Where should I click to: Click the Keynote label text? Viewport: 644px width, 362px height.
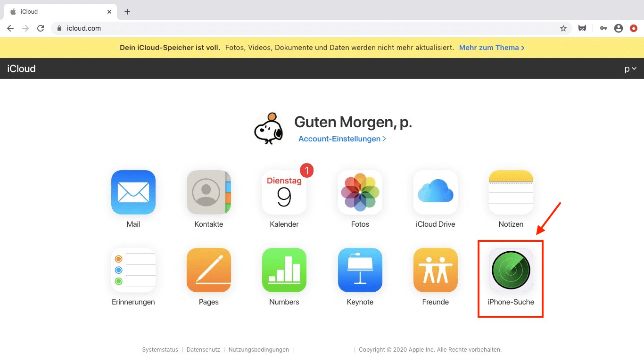360,302
